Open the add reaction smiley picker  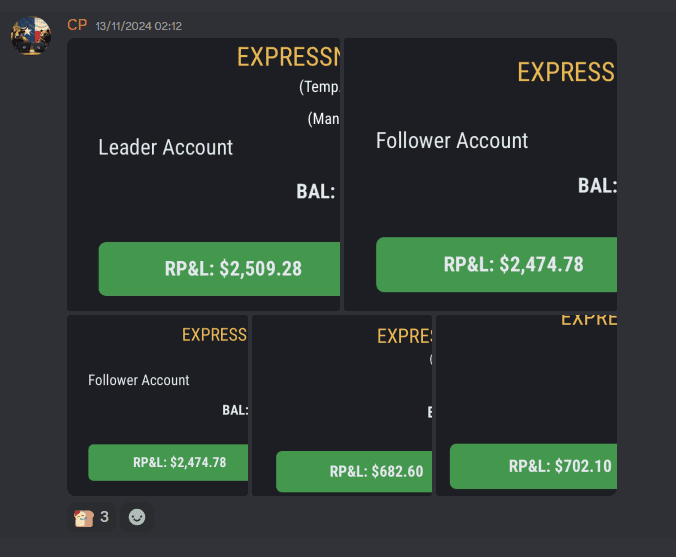137,517
